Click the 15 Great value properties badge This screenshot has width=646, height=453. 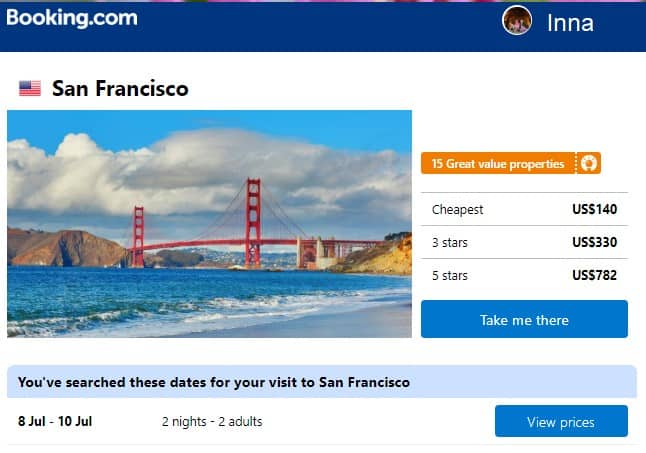[498, 164]
